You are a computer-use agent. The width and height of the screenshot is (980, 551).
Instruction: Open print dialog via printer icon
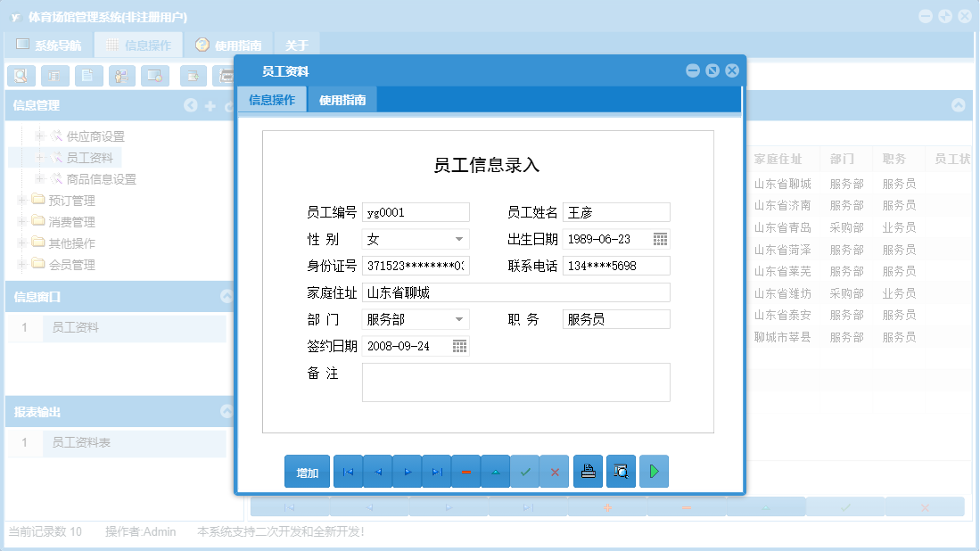[588, 471]
